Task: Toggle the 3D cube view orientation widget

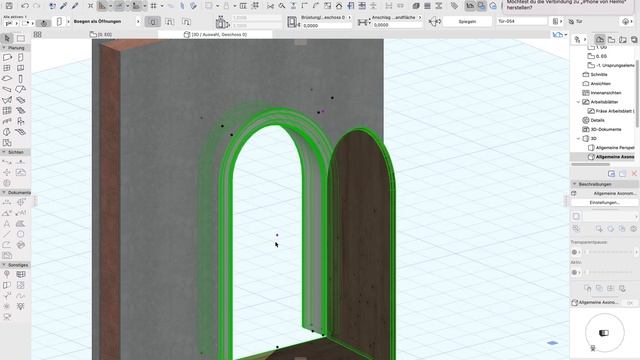Action: coord(604,333)
